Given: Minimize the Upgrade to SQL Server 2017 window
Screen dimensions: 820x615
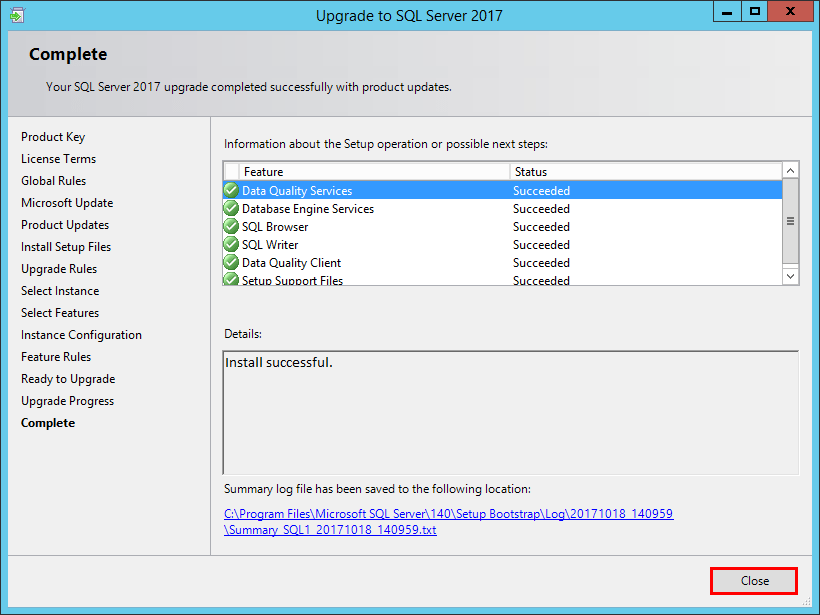Looking at the screenshot, I should tap(727, 12).
